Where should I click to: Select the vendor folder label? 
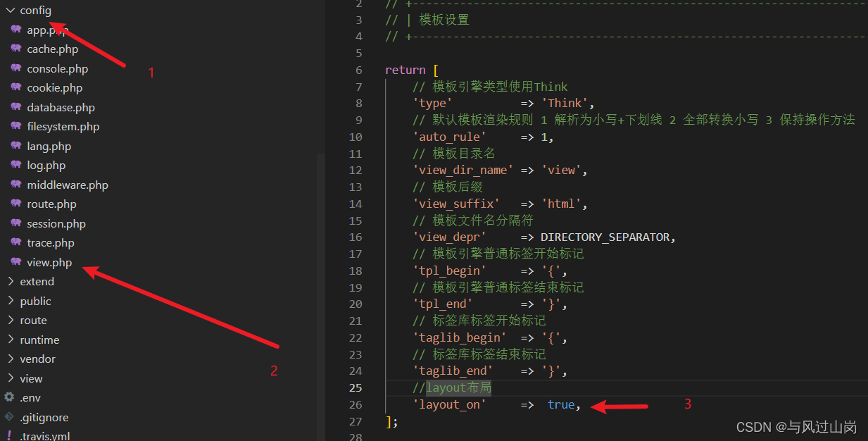pos(38,359)
